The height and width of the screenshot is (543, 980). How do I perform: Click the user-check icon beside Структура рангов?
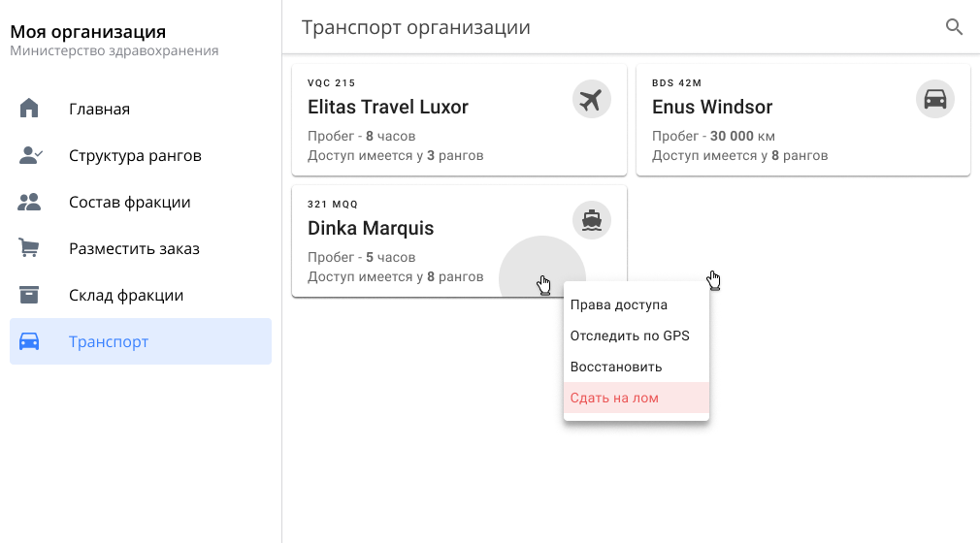(x=30, y=155)
